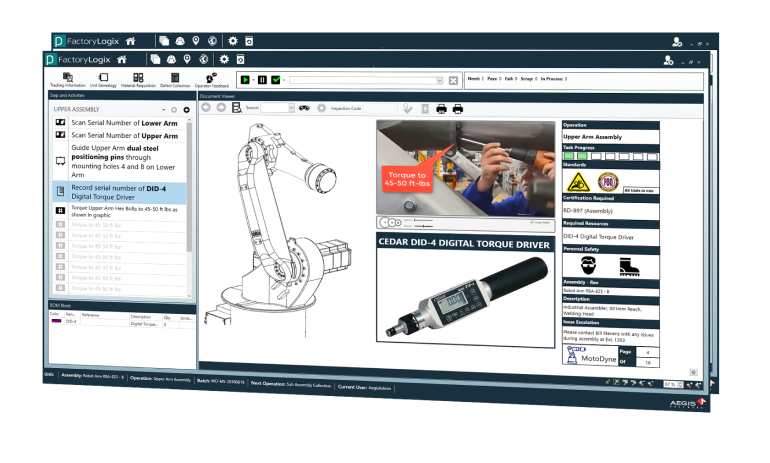770x463 pixels.
Task: Open Defect Collection
Action: (x=175, y=80)
